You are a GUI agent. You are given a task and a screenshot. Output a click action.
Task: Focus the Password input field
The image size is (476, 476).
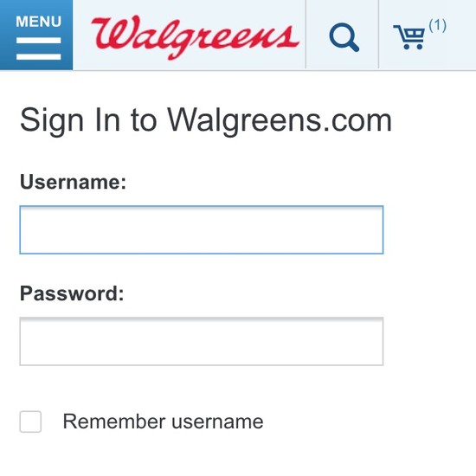[202, 342]
